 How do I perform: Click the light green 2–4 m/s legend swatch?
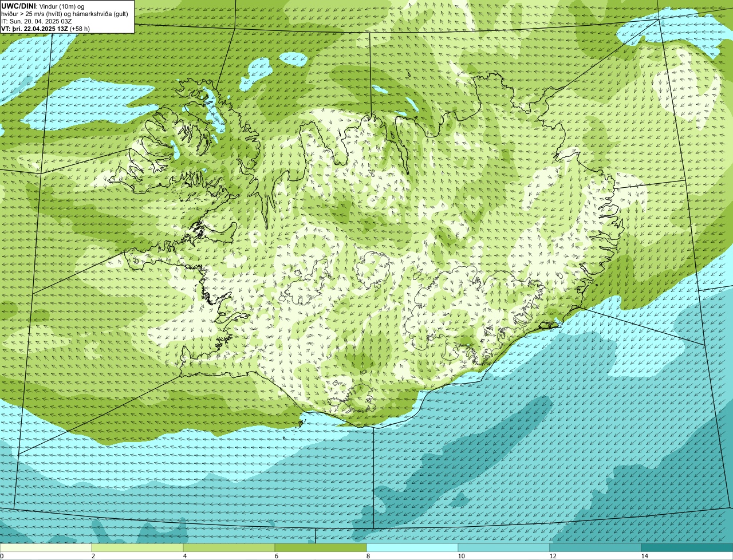(x=137, y=547)
